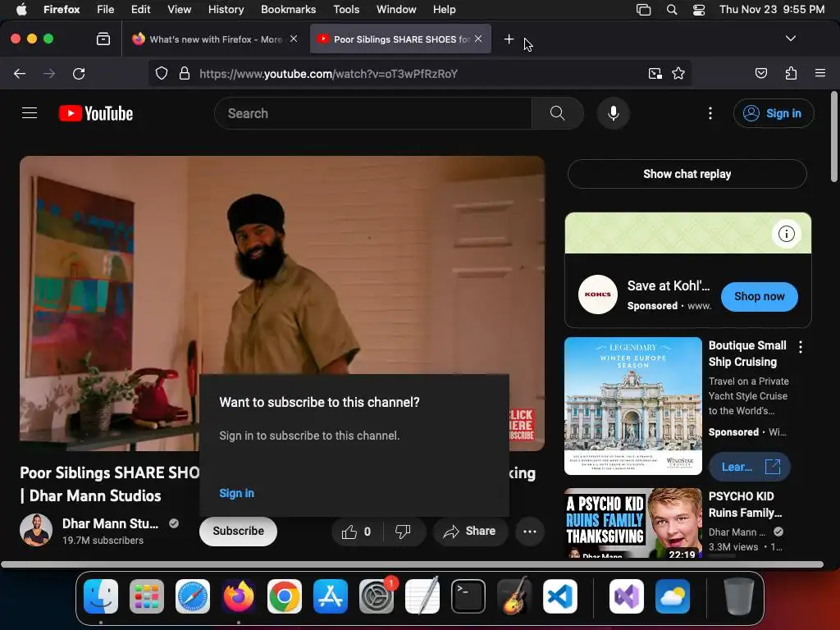Reload the page in Firefox
The width and height of the screenshot is (840, 630).
click(79, 74)
